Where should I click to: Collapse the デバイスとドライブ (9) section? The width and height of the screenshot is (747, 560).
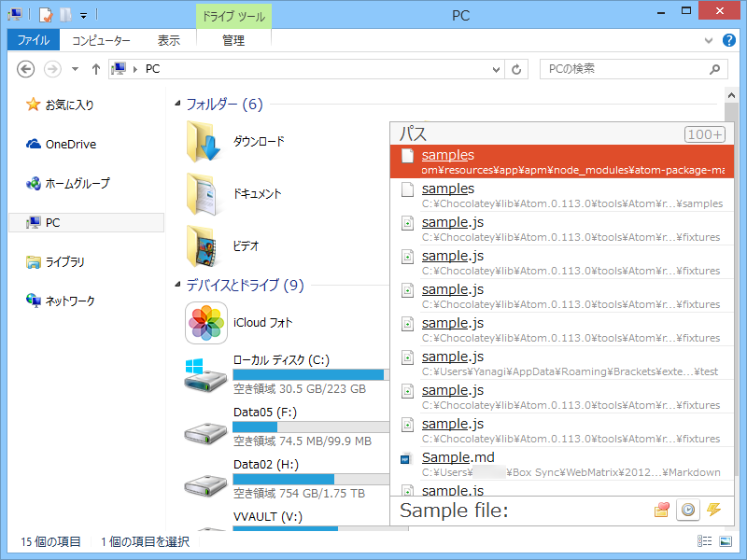point(176,286)
